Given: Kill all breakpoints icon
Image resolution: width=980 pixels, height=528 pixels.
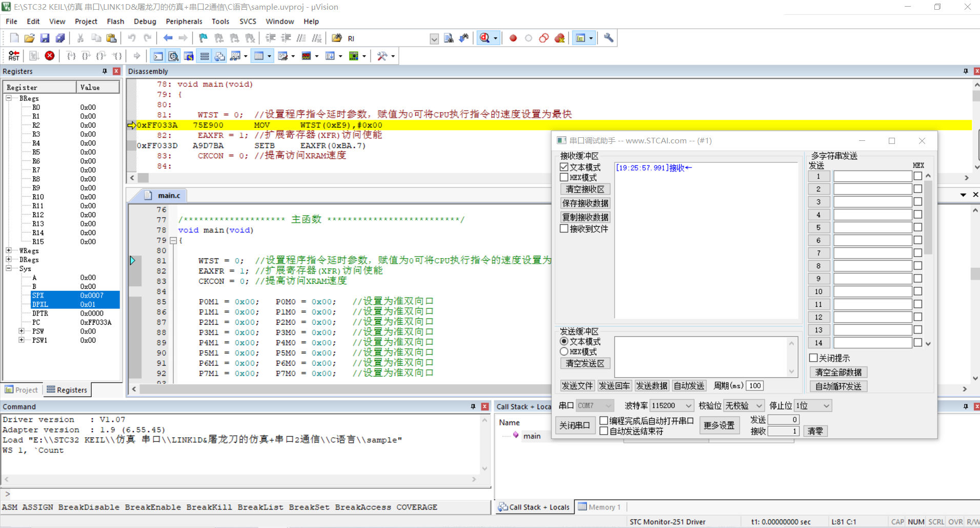Looking at the screenshot, I should click(559, 38).
